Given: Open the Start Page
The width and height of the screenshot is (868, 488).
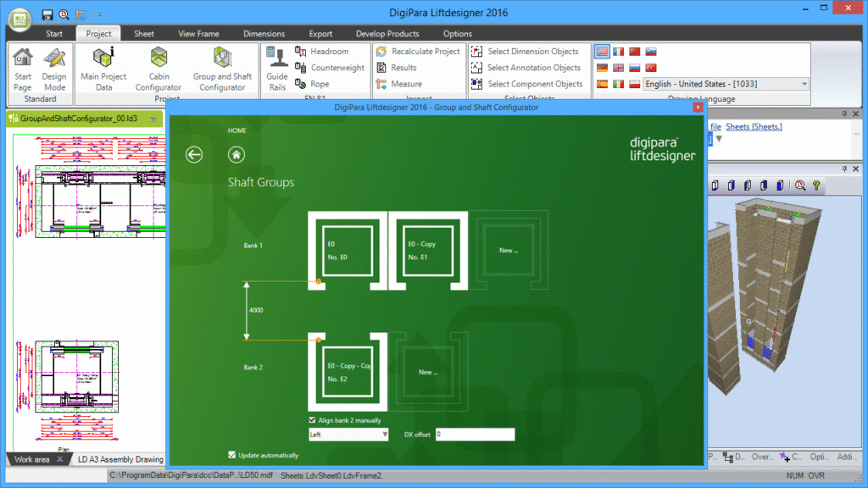Looking at the screenshot, I should coord(23,69).
